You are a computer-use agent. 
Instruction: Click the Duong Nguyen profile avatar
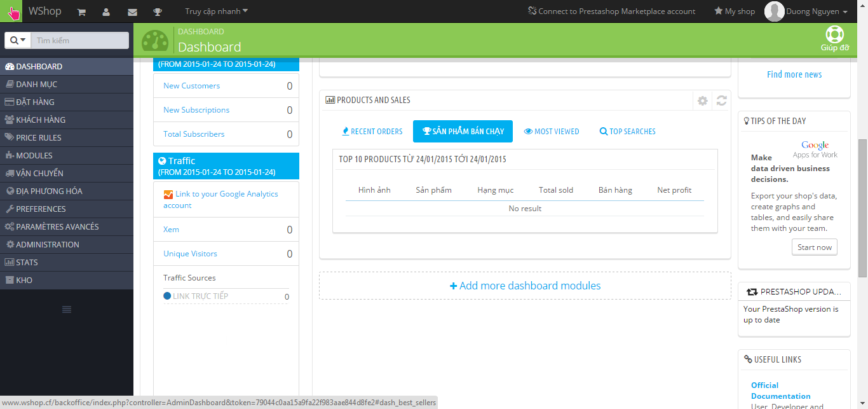tap(774, 11)
